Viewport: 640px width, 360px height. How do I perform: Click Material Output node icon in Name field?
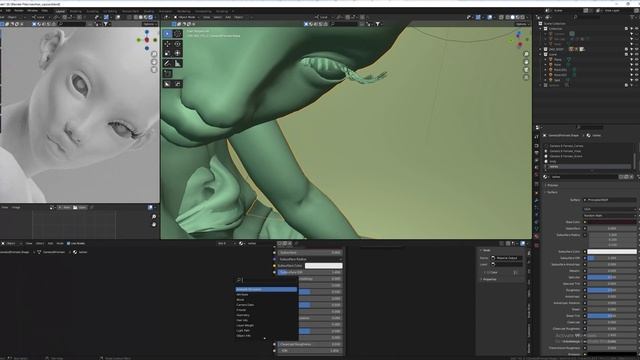point(493,258)
